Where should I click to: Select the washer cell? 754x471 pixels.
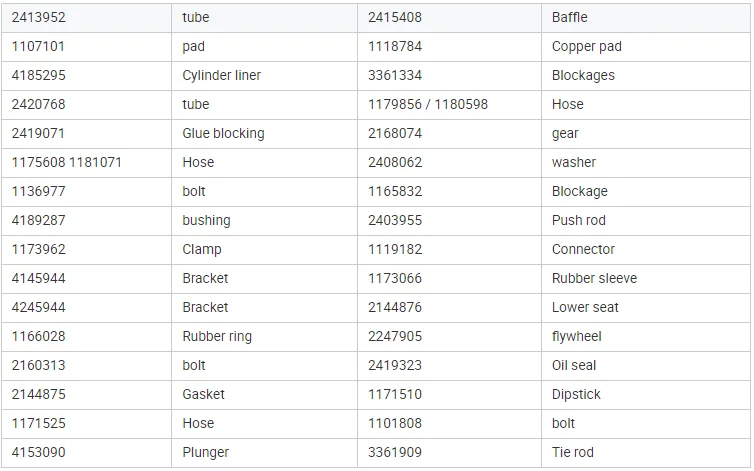pos(574,162)
